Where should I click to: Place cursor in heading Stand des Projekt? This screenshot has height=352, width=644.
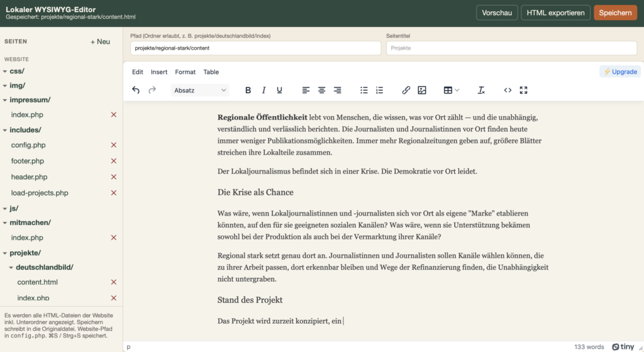[x=250, y=300]
